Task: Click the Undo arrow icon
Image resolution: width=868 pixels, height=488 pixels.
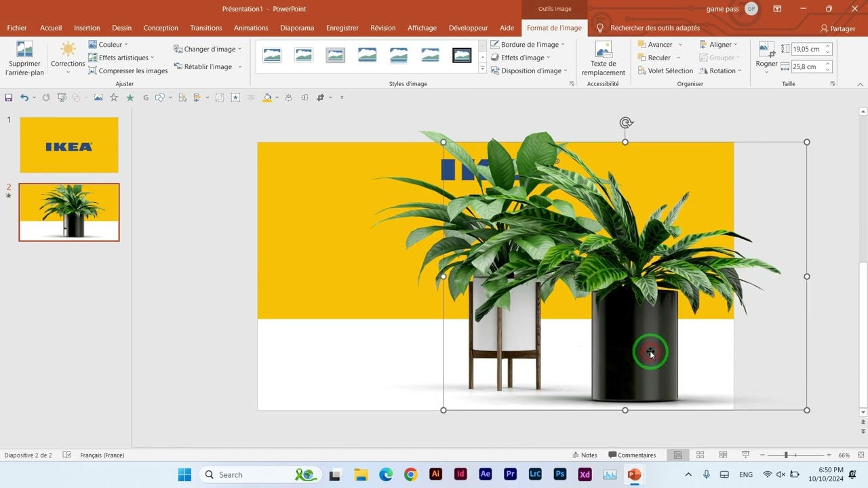Action: (24, 98)
